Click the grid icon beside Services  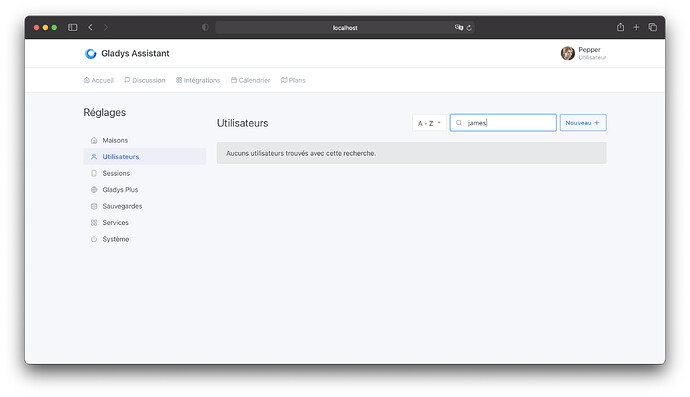[x=94, y=223]
